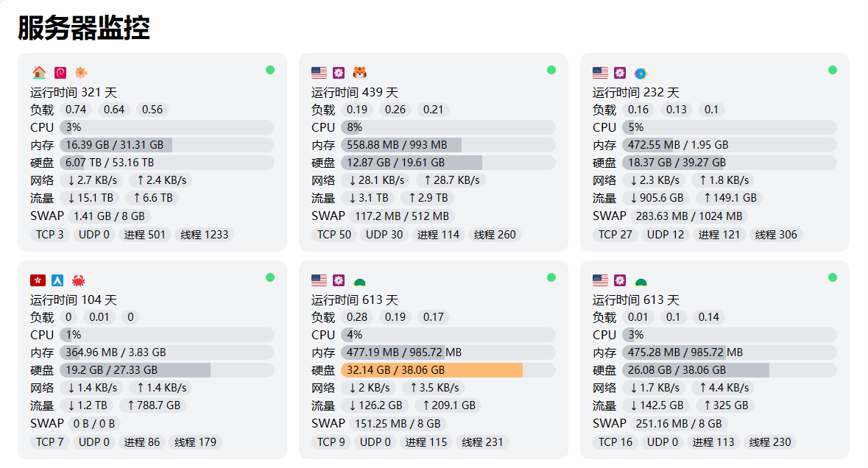Click the 线程 1233 thread count badge
Viewport: 868px width, 468px height.
(202, 235)
